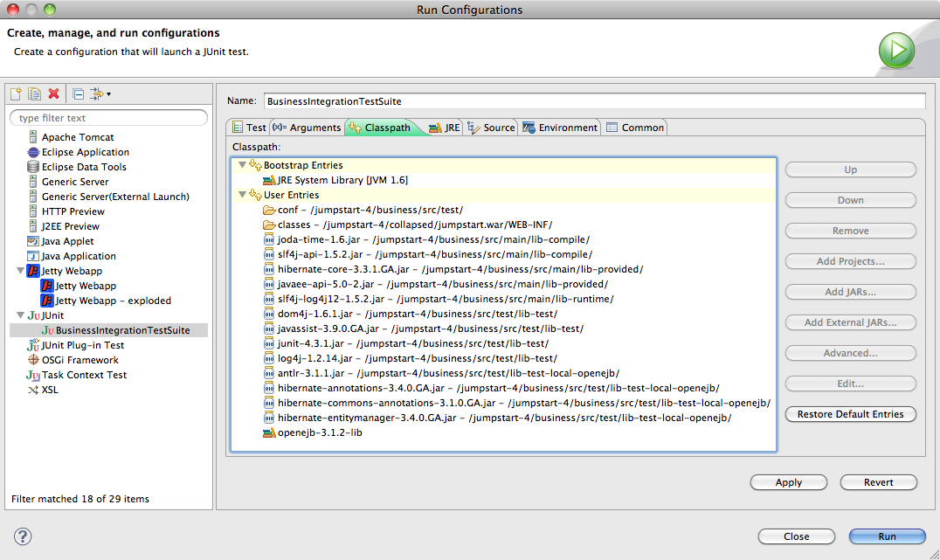Click the Name input field

pyautogui.click(x=594, y=101)
